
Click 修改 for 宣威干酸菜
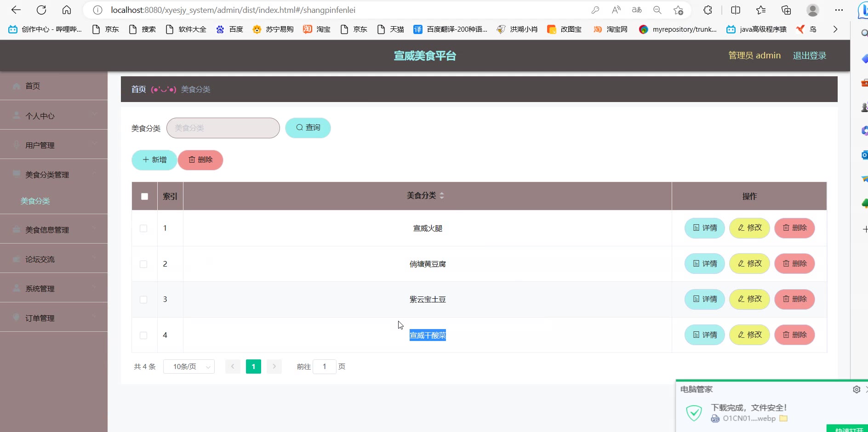750,335
